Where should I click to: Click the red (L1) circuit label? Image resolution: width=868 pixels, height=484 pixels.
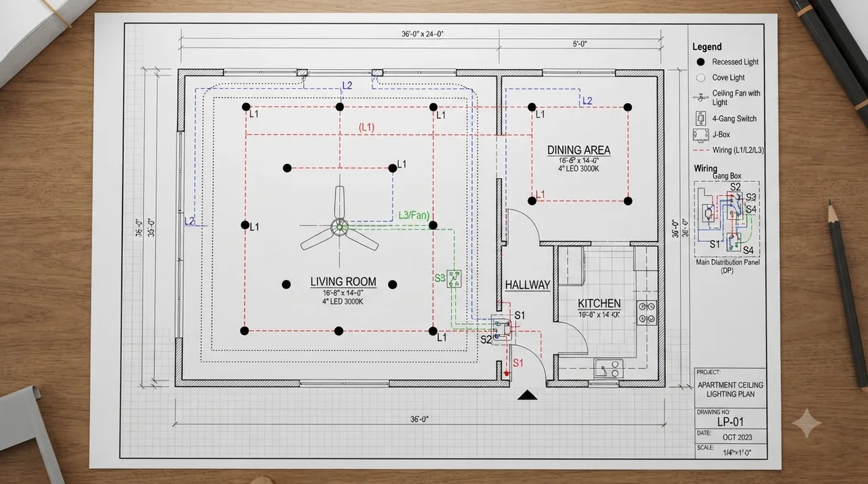coord(366,127)
